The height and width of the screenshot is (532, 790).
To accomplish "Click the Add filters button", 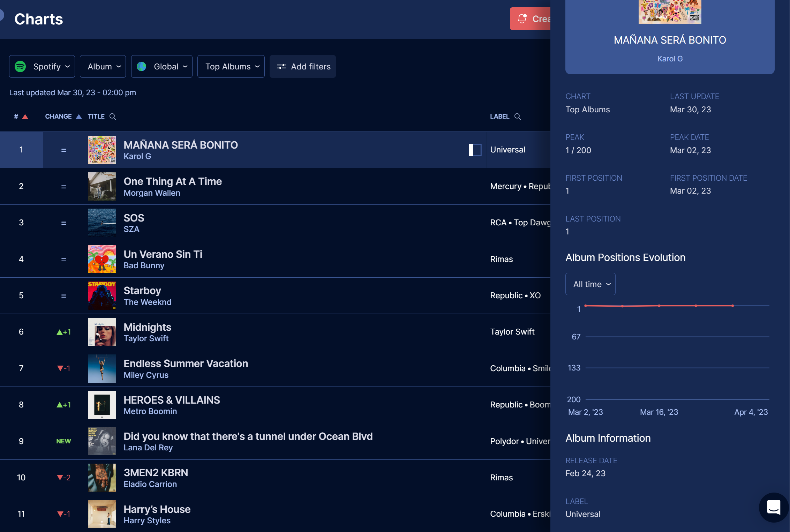I will coord(303,67).
